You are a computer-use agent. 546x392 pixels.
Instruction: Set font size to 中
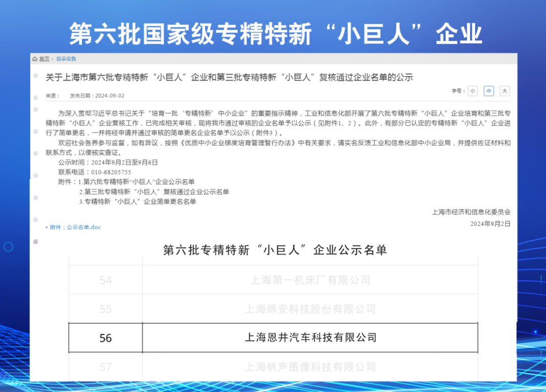click(489, 91)
